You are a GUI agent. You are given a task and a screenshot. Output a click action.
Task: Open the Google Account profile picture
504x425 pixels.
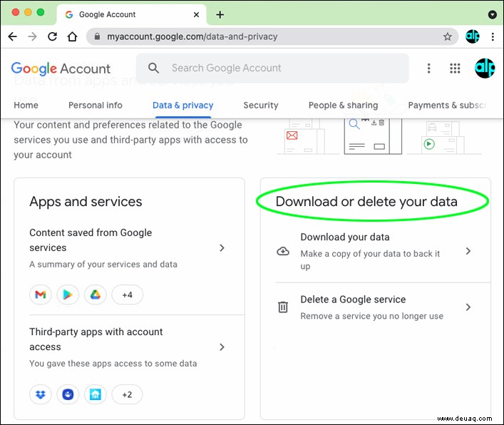(x=485, y=68)
